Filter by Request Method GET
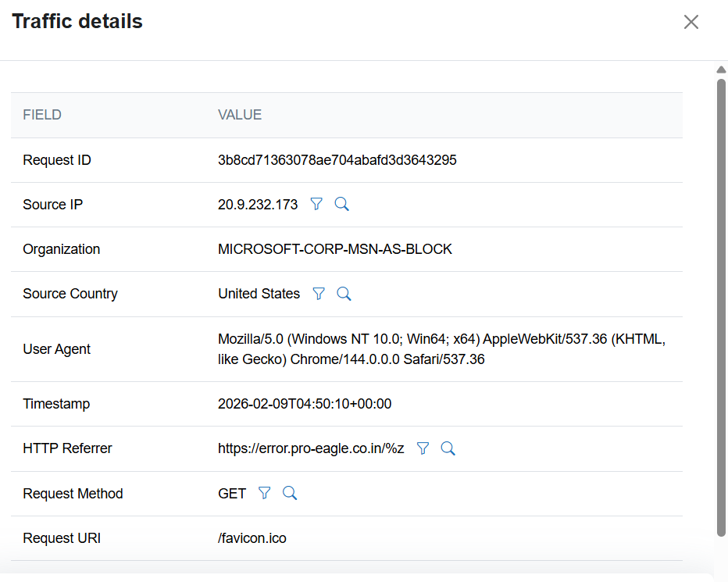Viewport: 728px width, 582px height. [265, 493]
